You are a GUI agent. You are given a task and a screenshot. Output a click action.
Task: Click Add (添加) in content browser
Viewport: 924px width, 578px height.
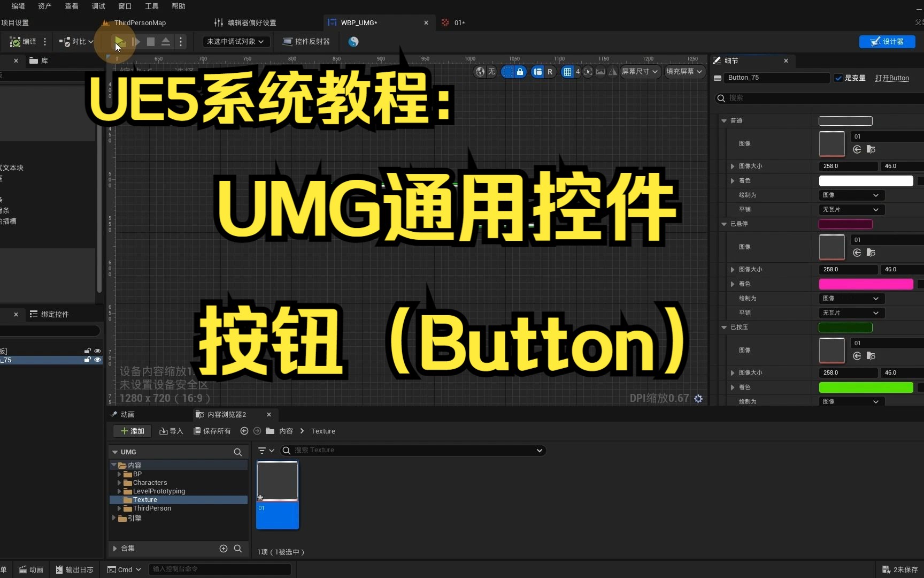click(x=132, y=431)
